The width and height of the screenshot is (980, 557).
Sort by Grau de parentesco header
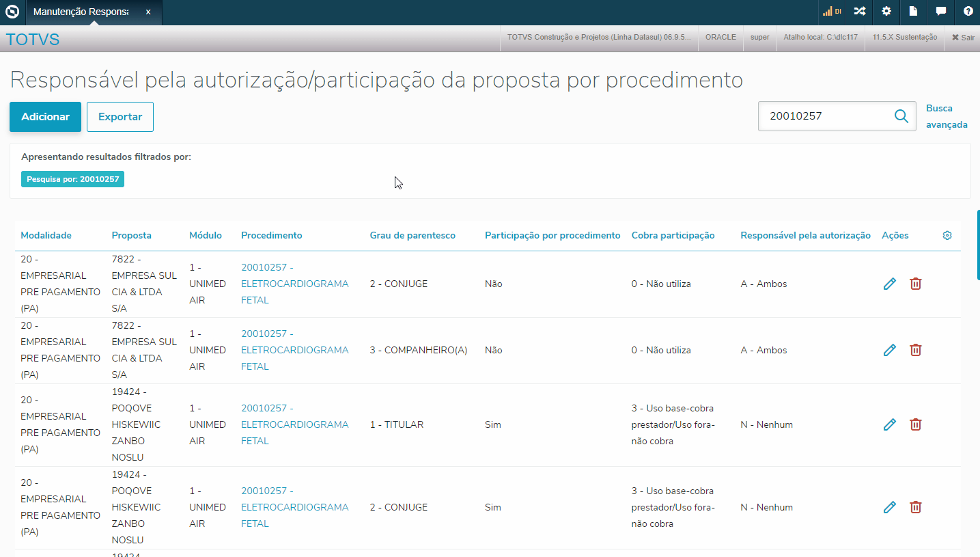(412, 235)
